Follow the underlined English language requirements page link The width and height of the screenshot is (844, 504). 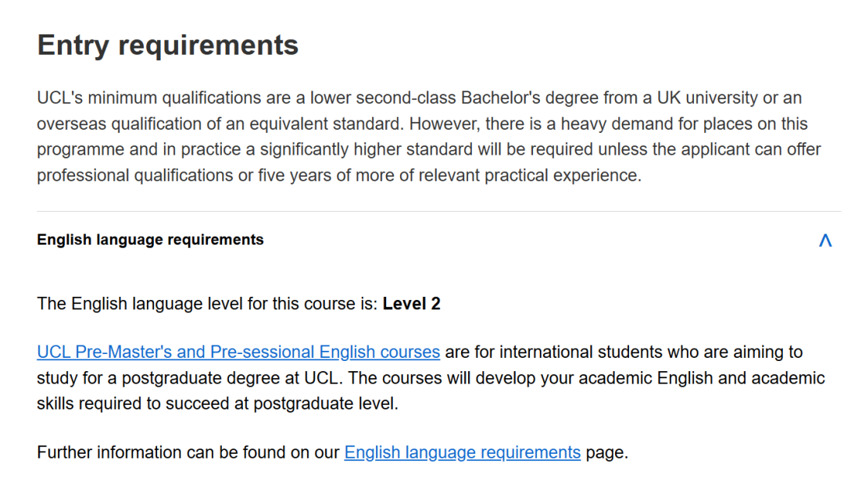tap(462, 452)
